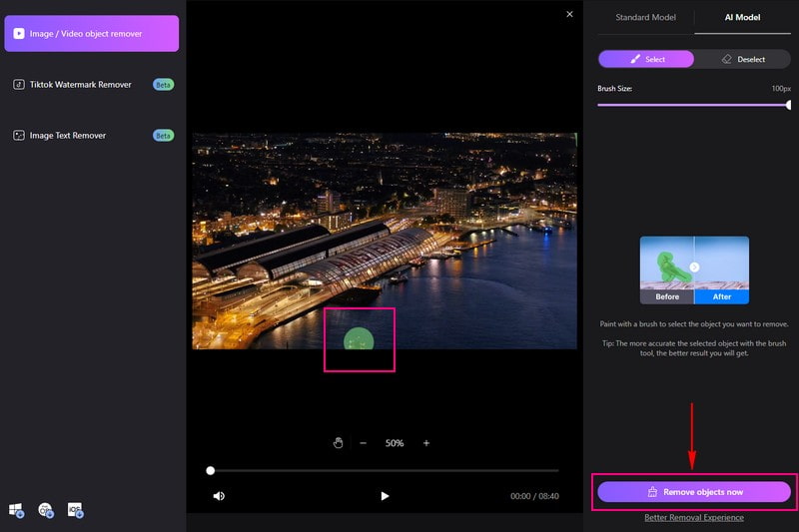Open Tiktok Watermark Remover tool
Image resolution: width=799 pixels, height=532 pixels.
pyautogui.click(x=81, y=85)
